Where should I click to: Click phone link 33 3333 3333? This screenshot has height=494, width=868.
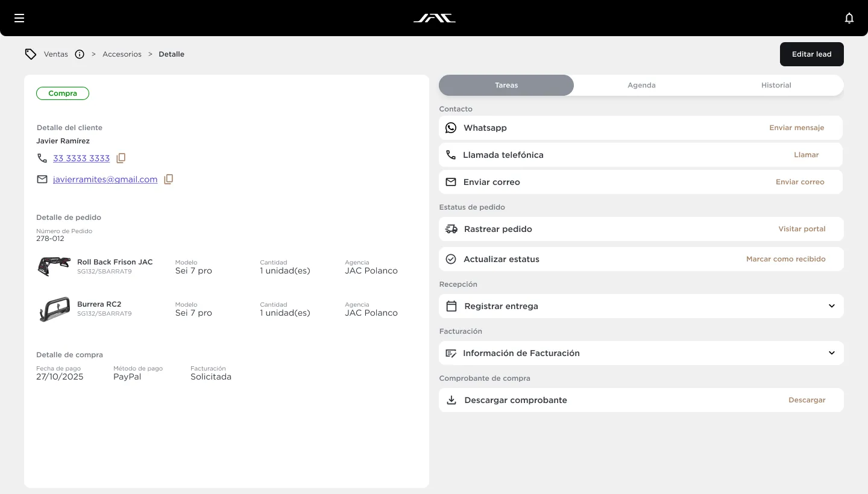[81, 158]
